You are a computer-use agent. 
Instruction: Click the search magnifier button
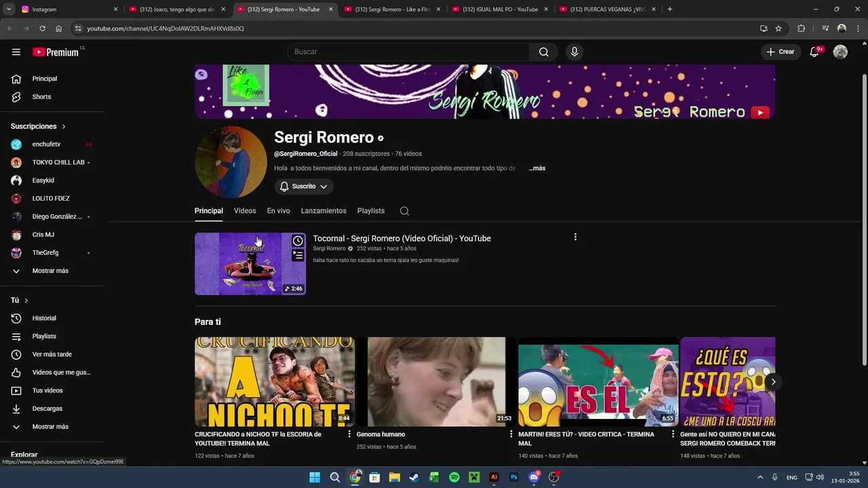[544, 52]
